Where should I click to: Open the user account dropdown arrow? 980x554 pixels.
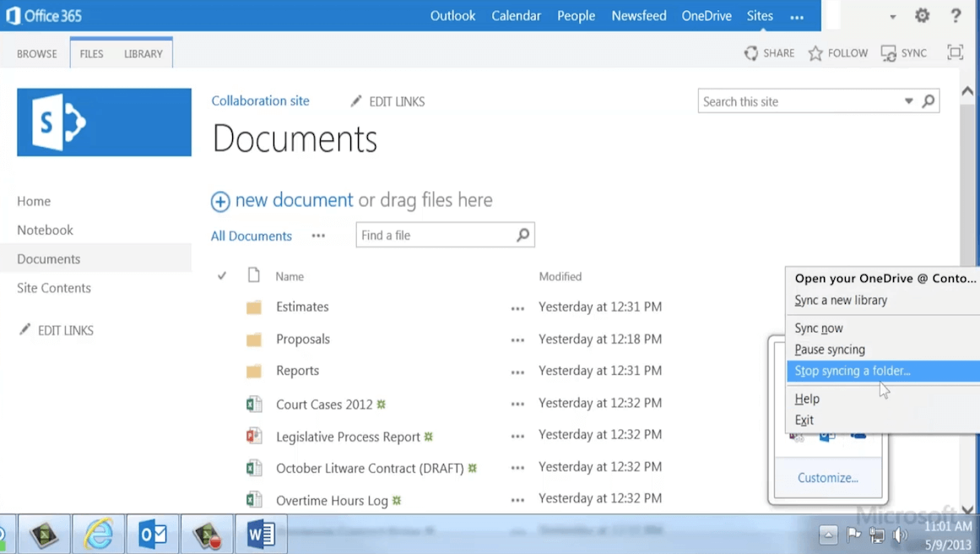click(893, 17)
